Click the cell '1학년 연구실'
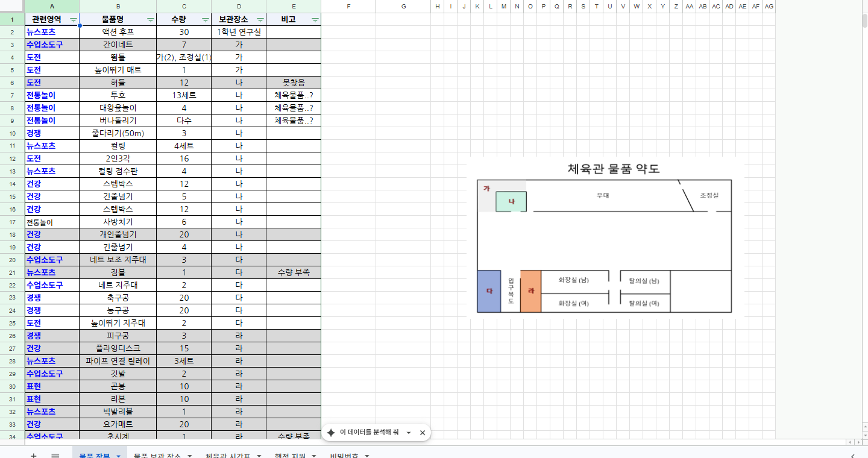The height and width of the screenshot is (458, 868). pos(239,32)
